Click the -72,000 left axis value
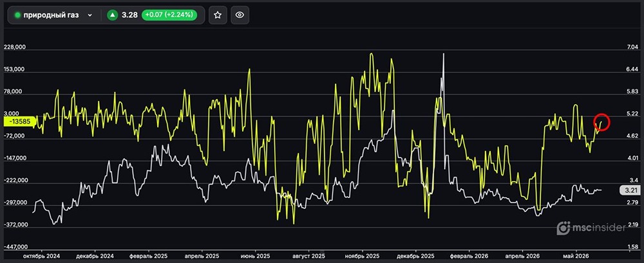The height and width of the screenshot is (263, 644). pos(15,136)
